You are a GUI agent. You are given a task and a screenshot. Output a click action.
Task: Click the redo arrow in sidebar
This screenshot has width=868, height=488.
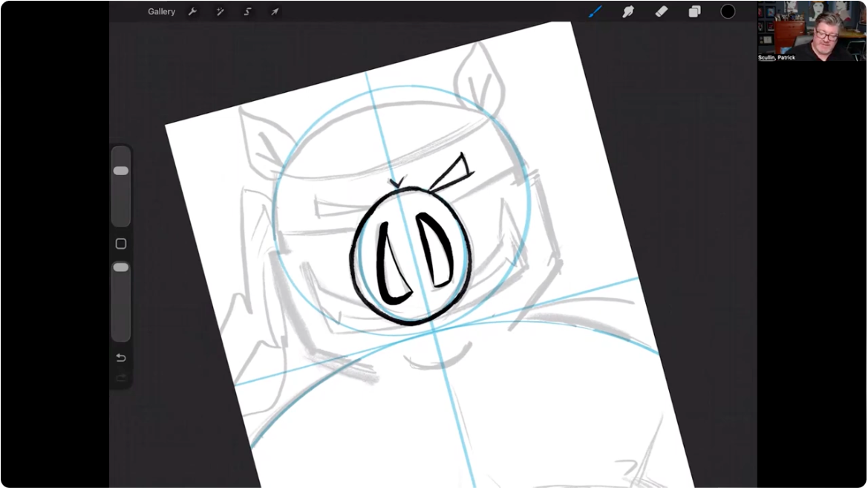click(121, 378)
